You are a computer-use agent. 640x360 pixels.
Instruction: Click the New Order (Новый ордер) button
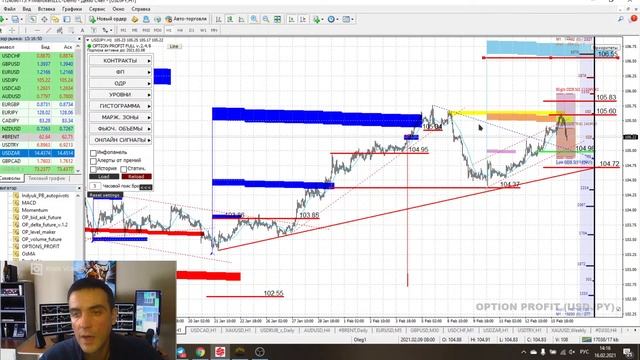pos(108,19)
